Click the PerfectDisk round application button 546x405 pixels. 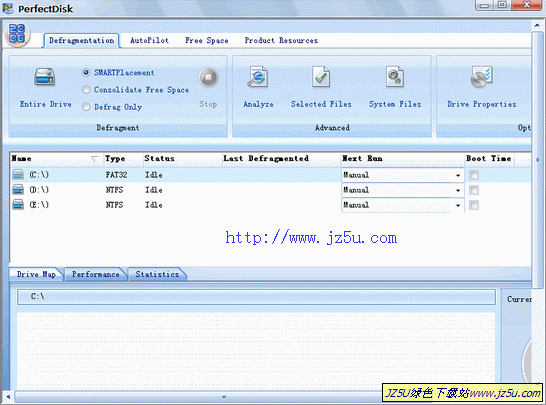(17, 34)
